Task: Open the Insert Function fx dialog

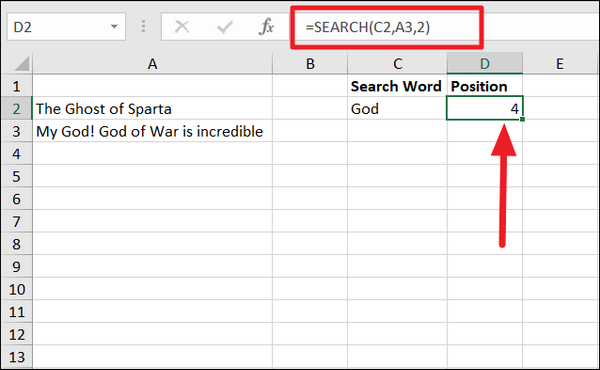Action: coord(267,27)
